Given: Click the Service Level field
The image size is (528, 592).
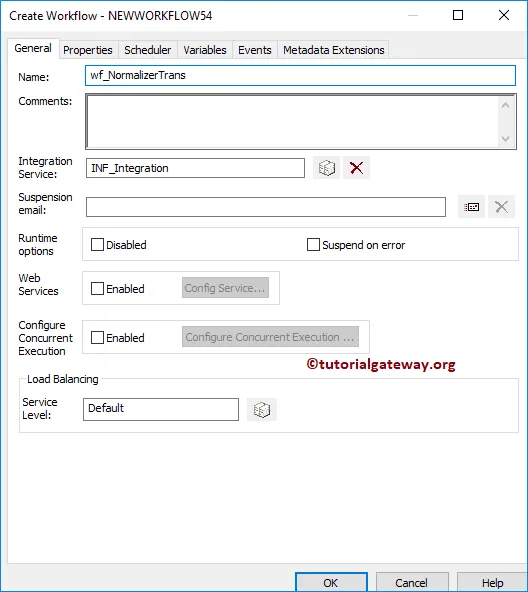Looking at the screenshot, I should [x=161, y=409].
